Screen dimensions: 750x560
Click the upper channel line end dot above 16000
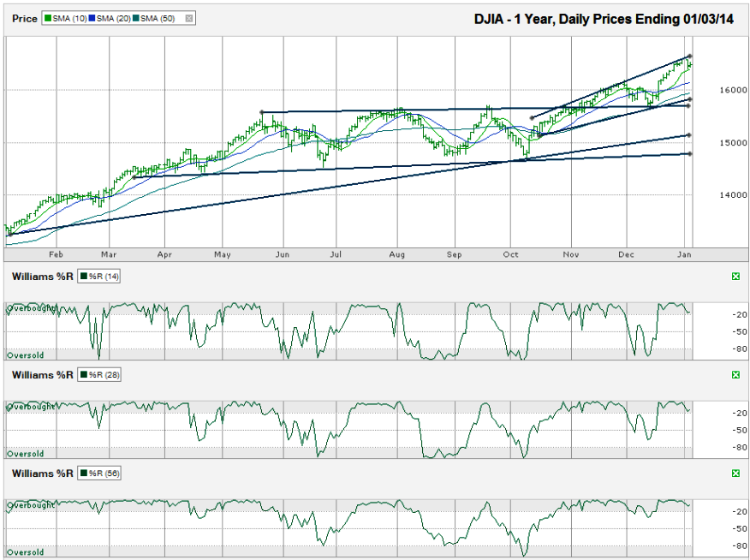(689, 56)
